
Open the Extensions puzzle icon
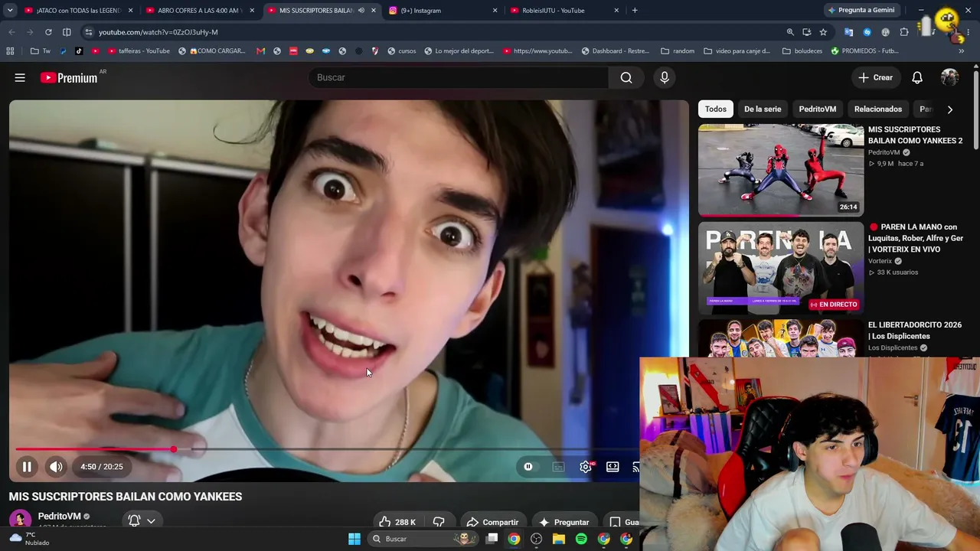(x=904, y=32)
